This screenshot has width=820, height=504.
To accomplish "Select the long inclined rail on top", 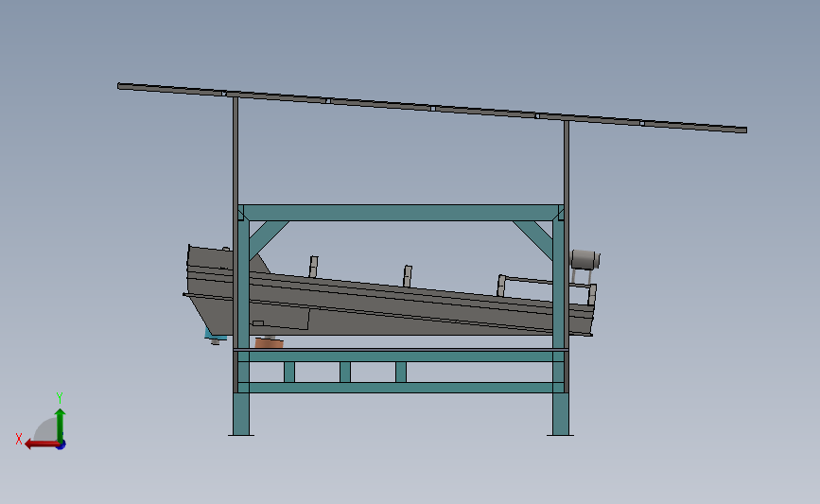I will (x=432, y=108).
